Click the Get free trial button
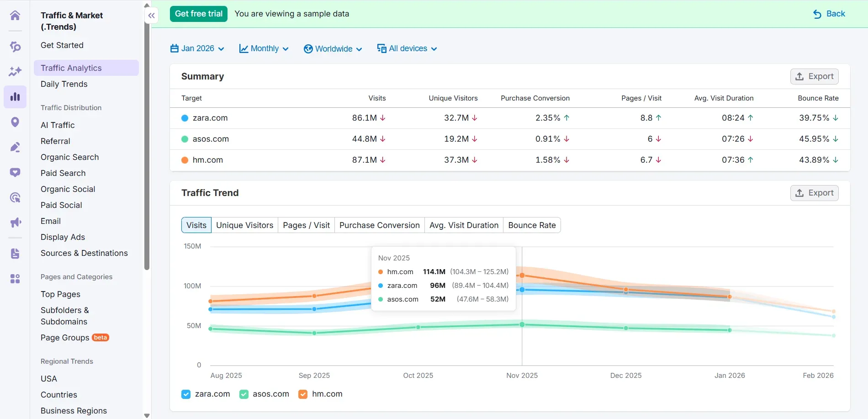The image size is (868, 419). [x=198, y=14]
